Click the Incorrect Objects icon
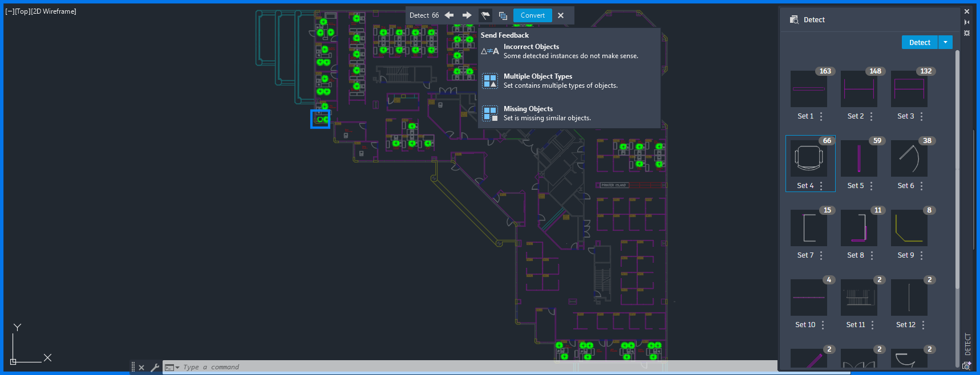 490,51
